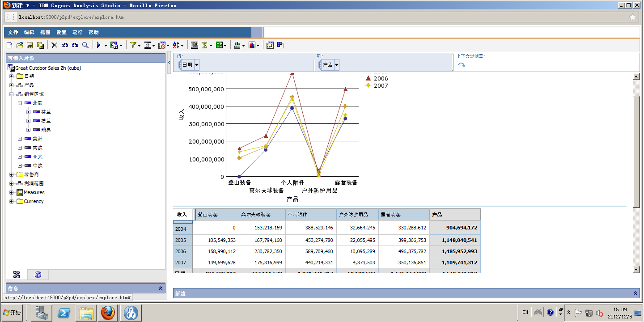Viewport: 644px width, 322px height.
Task: Click the Explore tool icon before the filter funnel
Action: pos(114,45)
